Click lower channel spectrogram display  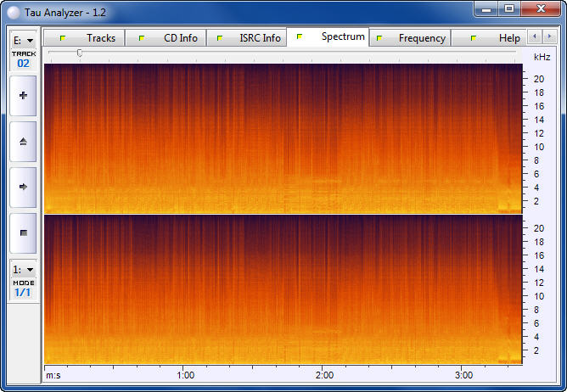click(282, 288)
